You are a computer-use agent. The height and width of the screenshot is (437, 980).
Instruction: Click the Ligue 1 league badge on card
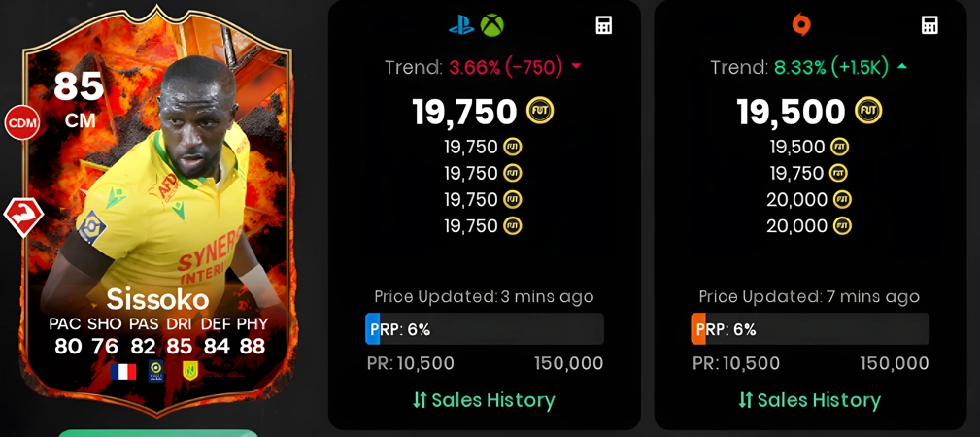tap(156, 371)
